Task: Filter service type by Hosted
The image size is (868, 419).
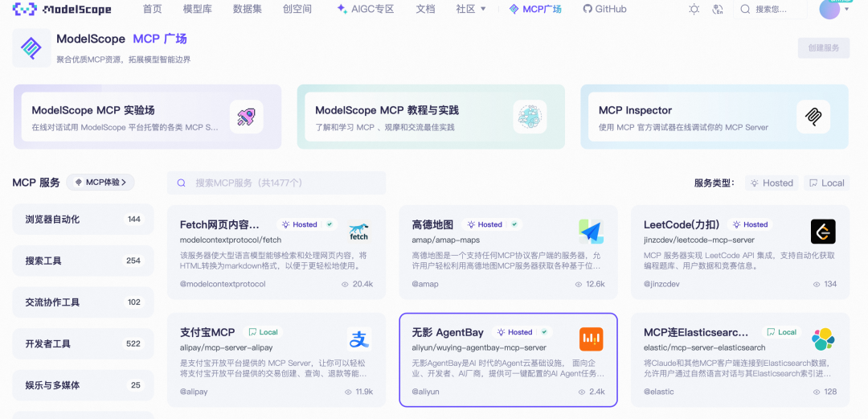Action: [772, 183]
